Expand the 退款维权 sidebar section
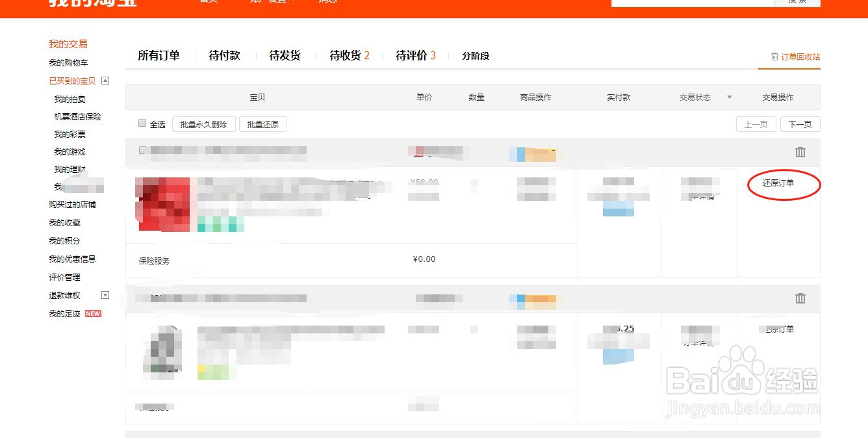Screen dimensions: 868x438 coord(104,295)
